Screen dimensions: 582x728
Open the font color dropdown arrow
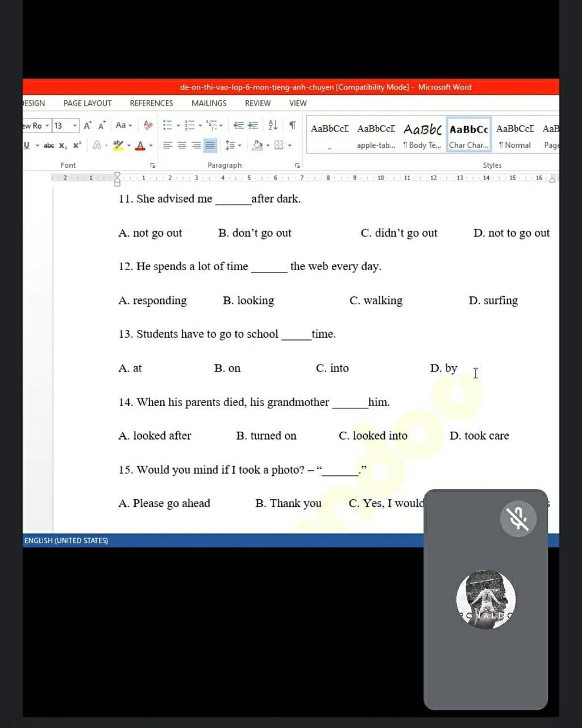151,146
